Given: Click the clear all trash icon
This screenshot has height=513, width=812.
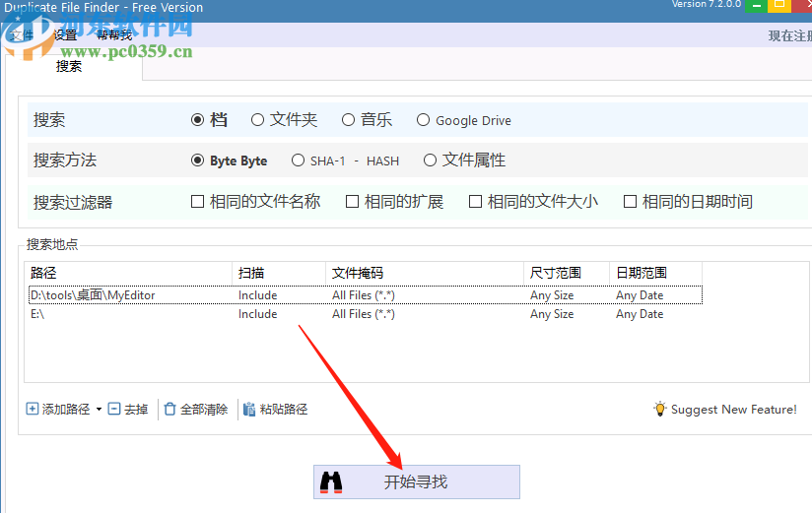Looking at the screenshot, I should pos(169,409).
